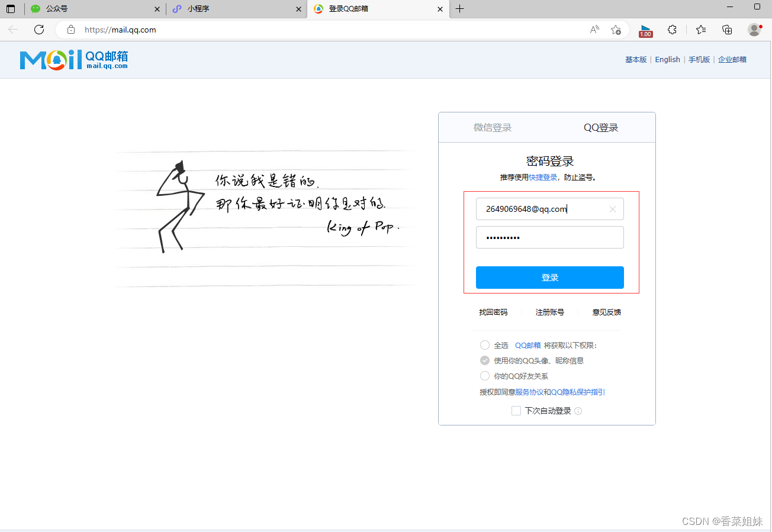
Task: Click the browser Back arrow
Action: pos(13,30)
